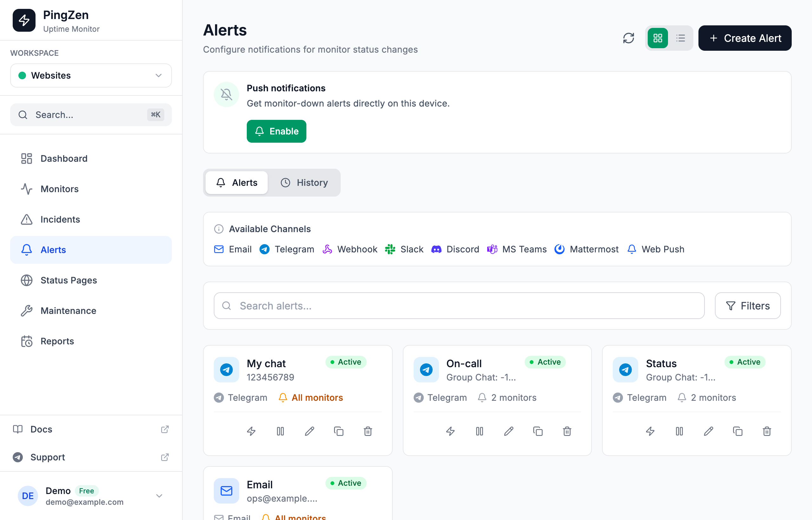Navigate to Maintenance
Viewport: 812px width, 520px height.
coord(91,310)
